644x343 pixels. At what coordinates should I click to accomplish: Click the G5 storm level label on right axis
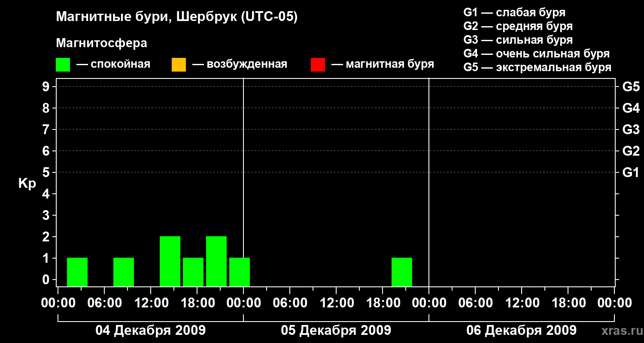pyautogui.click(x=631, y=87)
